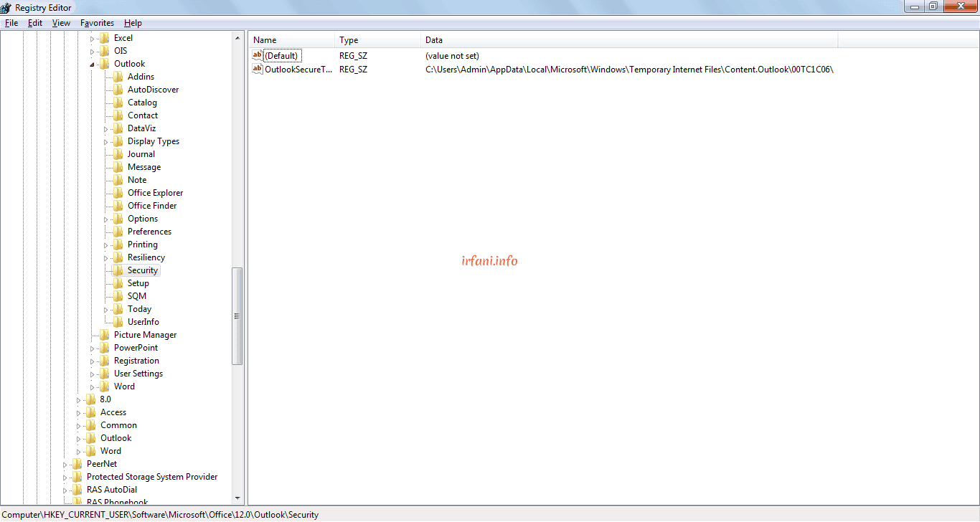Click the status bar registry path
Viewport: 980px width, 522px height.
[x=160, y=515]
